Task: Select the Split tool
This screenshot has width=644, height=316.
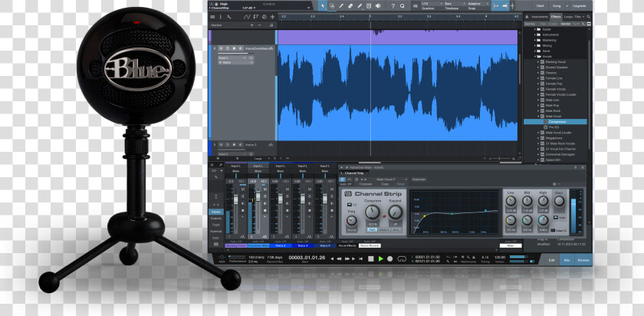Action: click(341, 5)
